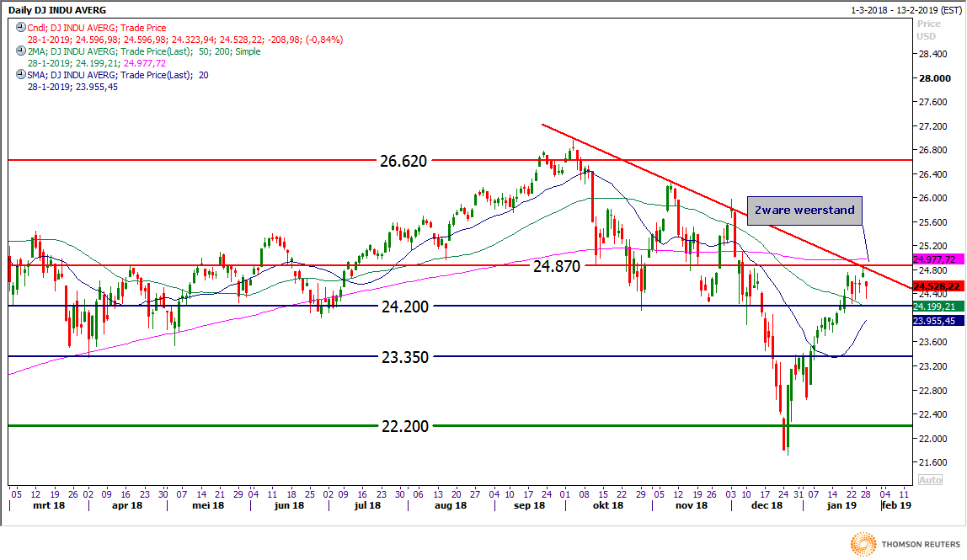
Task: Click the 22.800 price scale label
Action: point(933,391)
